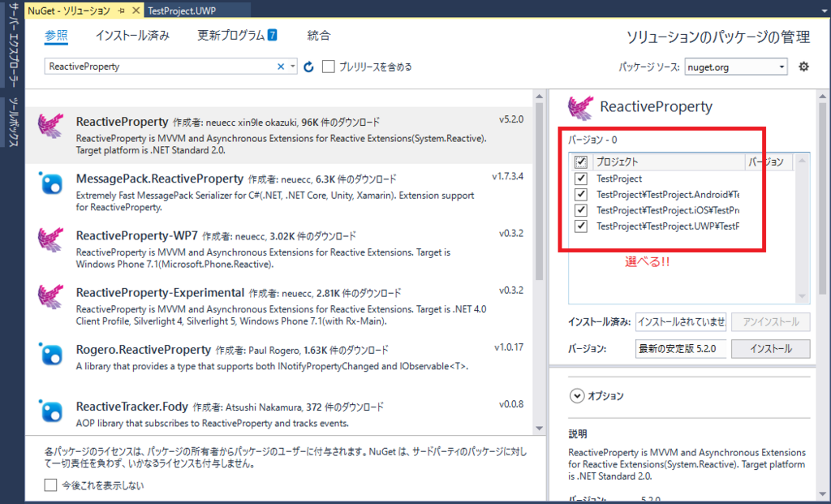The width and height of the screenshot is (831, 504).
Task: Click the ReactiveProperty logo in detail pane
Action: click(581, 108)
